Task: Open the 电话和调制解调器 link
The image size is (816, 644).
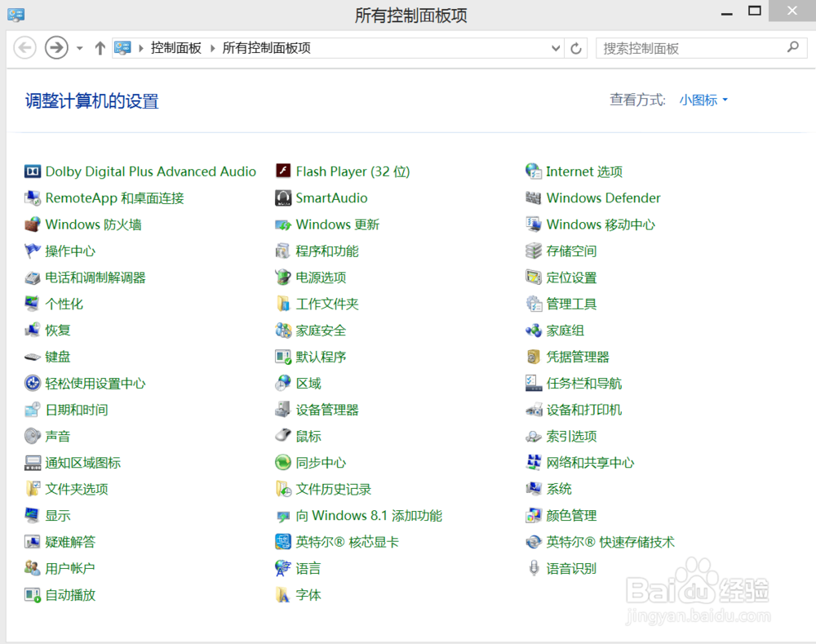Action: (x=95, y=278)
